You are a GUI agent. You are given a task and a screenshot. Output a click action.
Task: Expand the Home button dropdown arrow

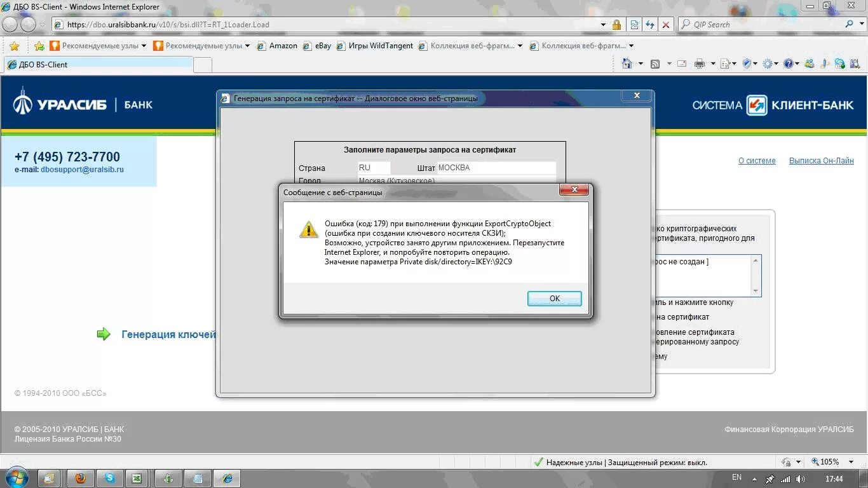(x=641, y=64)
